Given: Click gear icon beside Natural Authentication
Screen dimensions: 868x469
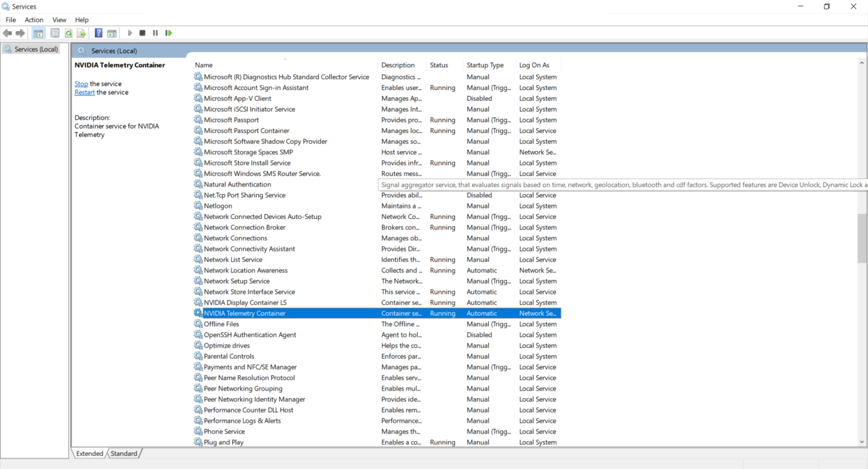Looking at the screenshot, I should [198, 185].
